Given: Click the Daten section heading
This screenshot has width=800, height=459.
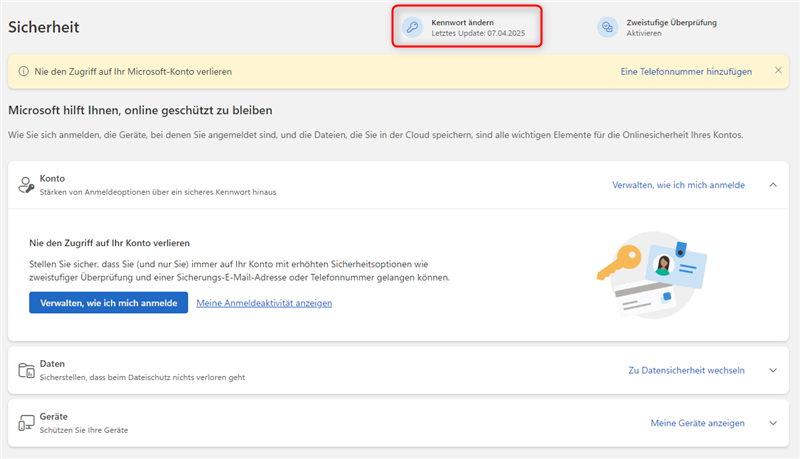Looking at the screenshot, I should [53, 365].
